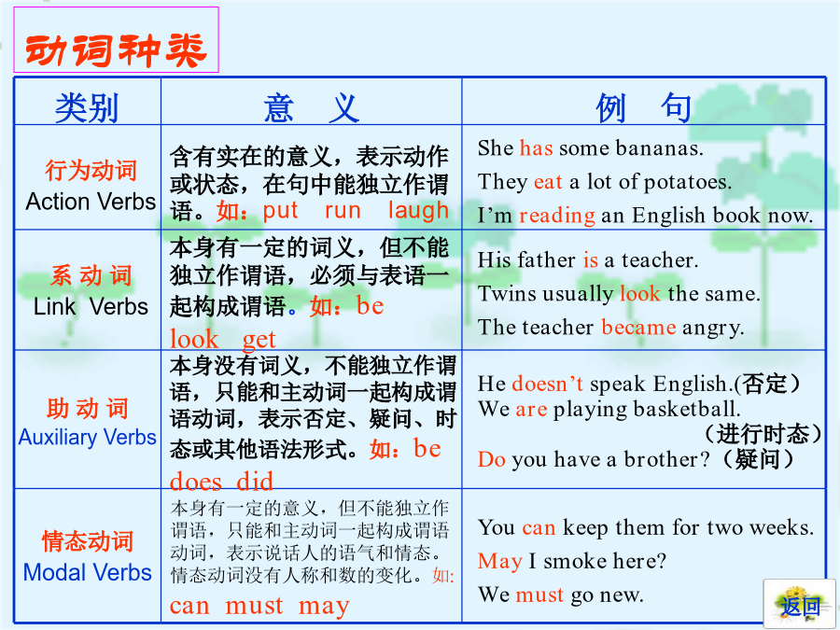Click 'I'm reading an English book now.'
The image size is (840, 630).
645,215
